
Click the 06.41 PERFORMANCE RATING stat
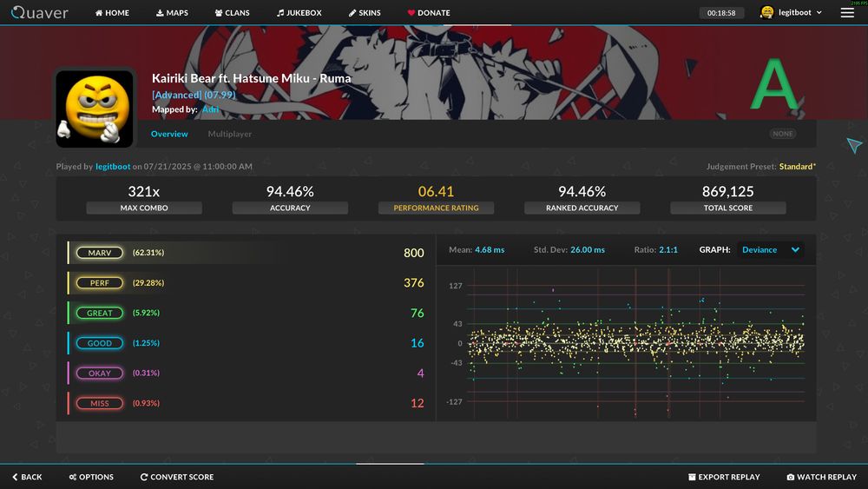(x=437, y=198)
